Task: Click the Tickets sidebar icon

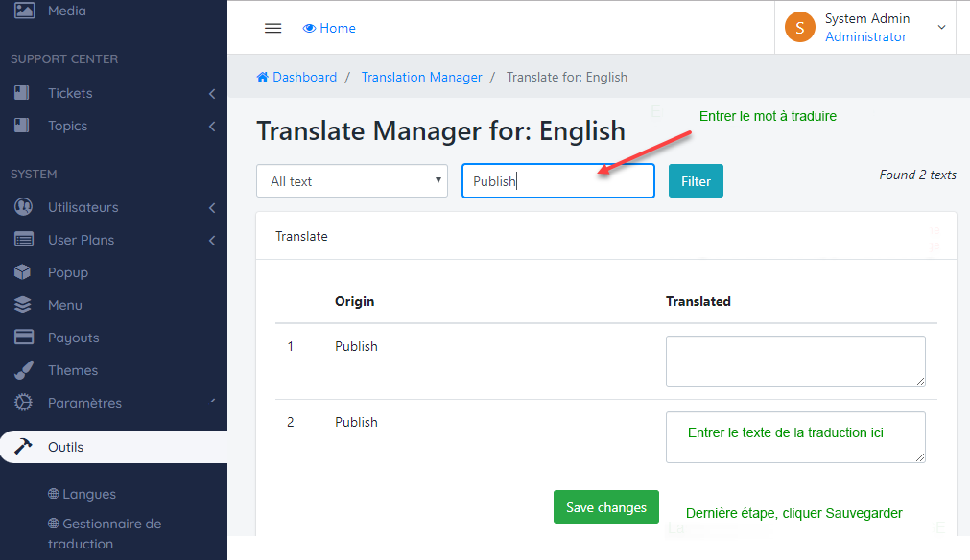Action: click(x=24, y=93)
